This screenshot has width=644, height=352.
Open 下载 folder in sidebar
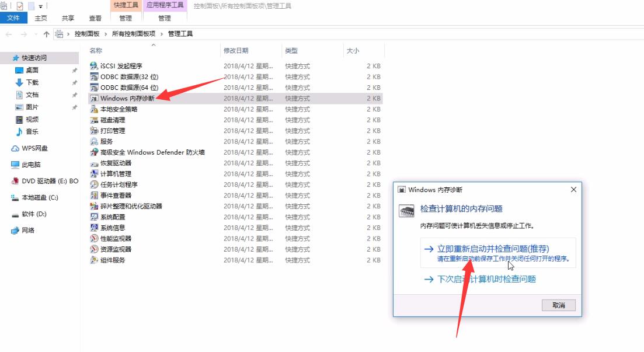click(x=32, y=82)
